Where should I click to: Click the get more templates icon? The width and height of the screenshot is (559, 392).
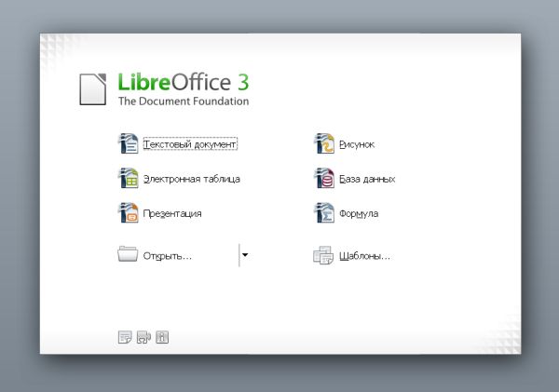coord(125,337)
